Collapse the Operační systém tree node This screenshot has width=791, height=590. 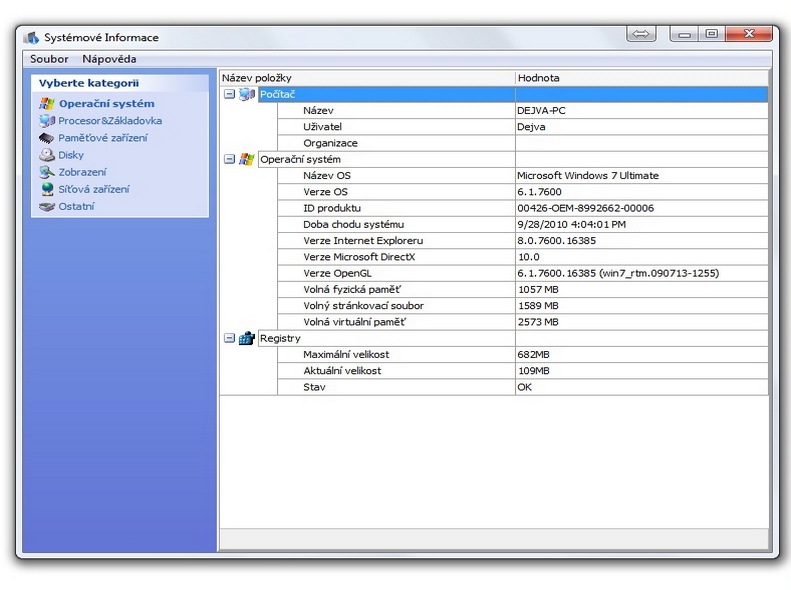pyautogui.click(x=230, y=159)
